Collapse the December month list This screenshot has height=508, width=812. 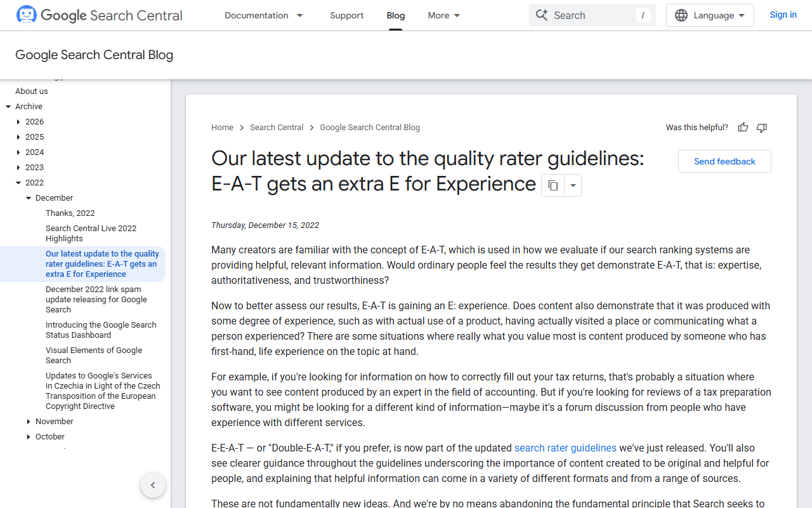[29, 198]
